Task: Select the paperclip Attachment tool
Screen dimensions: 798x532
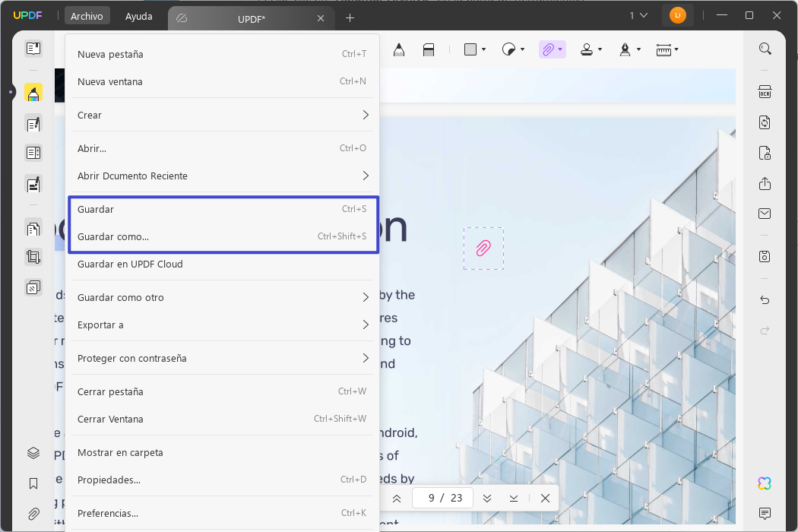Action: coord(548,49)
